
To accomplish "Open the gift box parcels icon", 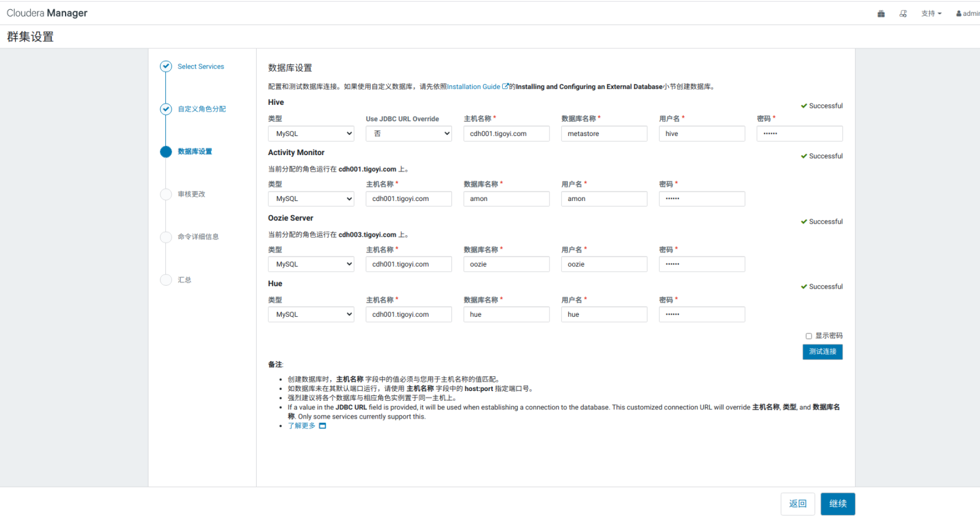I will (881, 13).
